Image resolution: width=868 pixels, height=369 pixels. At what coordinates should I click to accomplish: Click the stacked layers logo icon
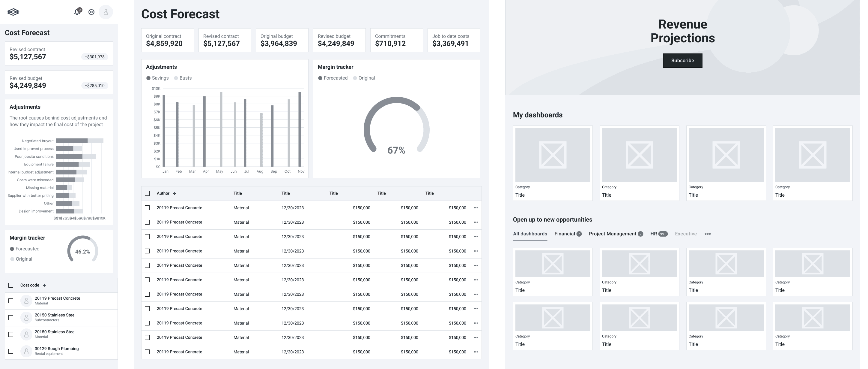(x=13, y=12)
